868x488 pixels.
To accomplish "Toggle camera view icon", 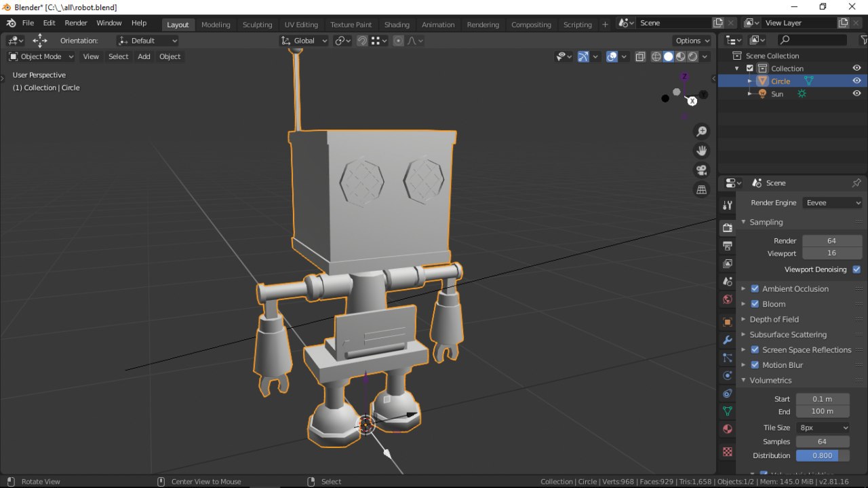I will tap(702, 170).
